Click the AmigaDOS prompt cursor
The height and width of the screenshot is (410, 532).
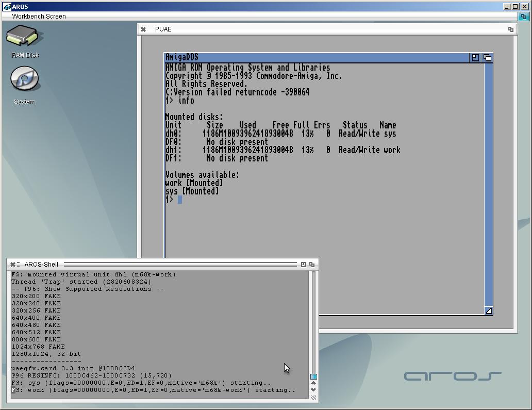[180, 200]
